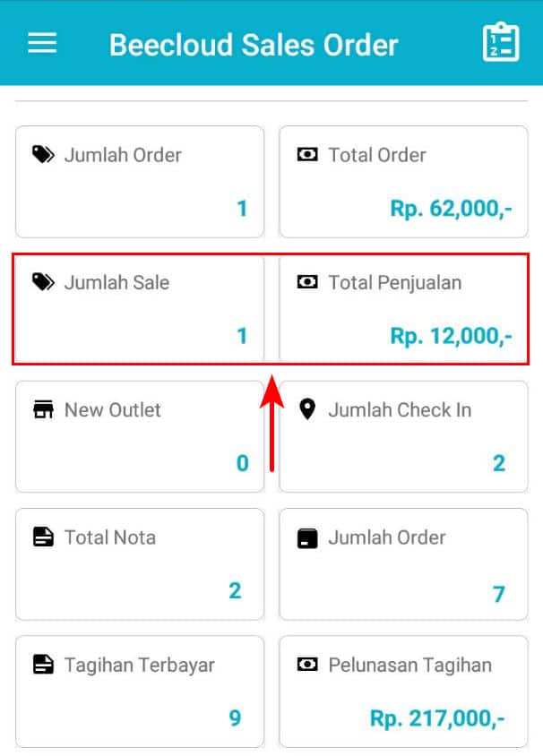Tap the money icon beside Pelunasan Tagihan
Image resolution: width=543 pixels, height=756 pixels.
pos(307,665)
